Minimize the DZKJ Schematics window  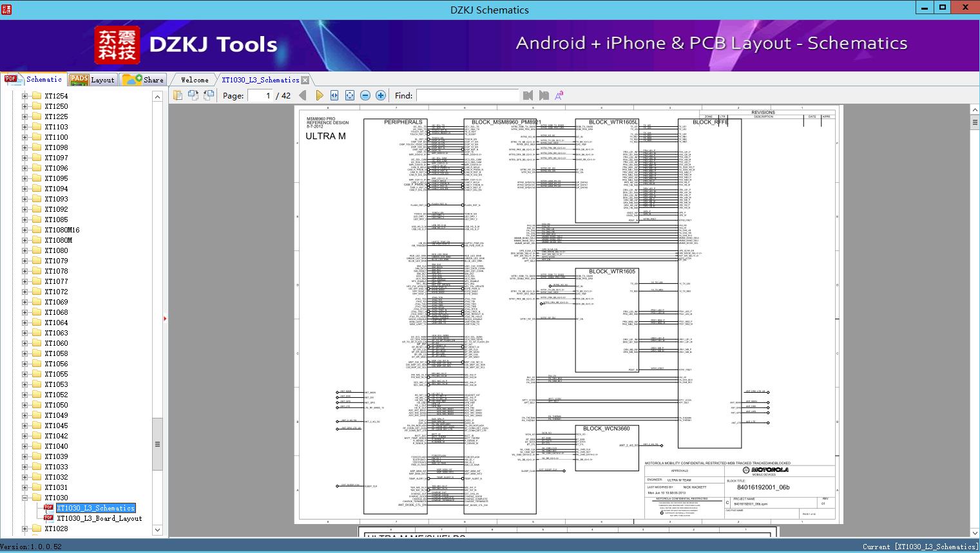point(925,8)
